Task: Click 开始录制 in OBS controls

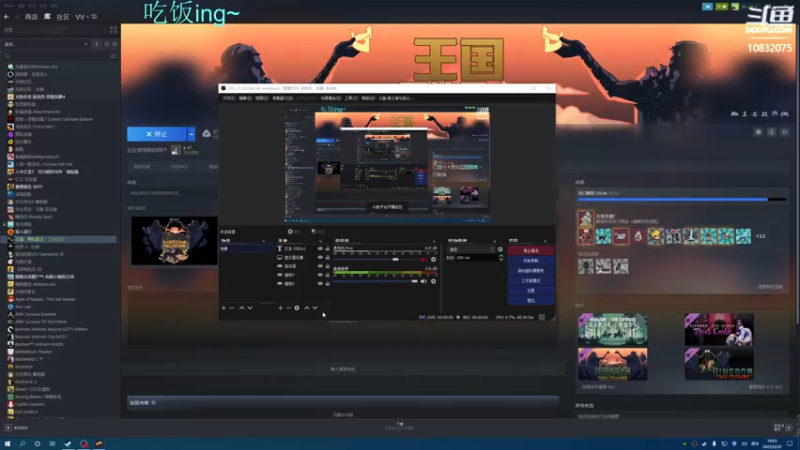Action: [x=531, y=261]
